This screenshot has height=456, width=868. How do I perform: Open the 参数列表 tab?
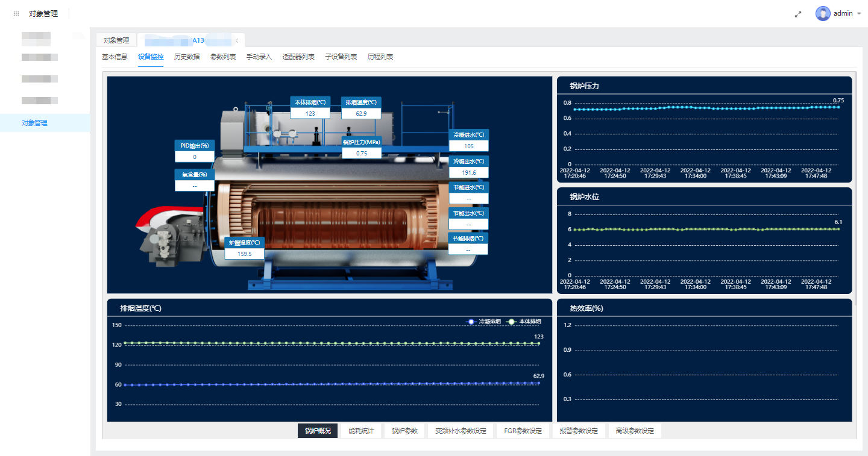(x=223, y=57)
